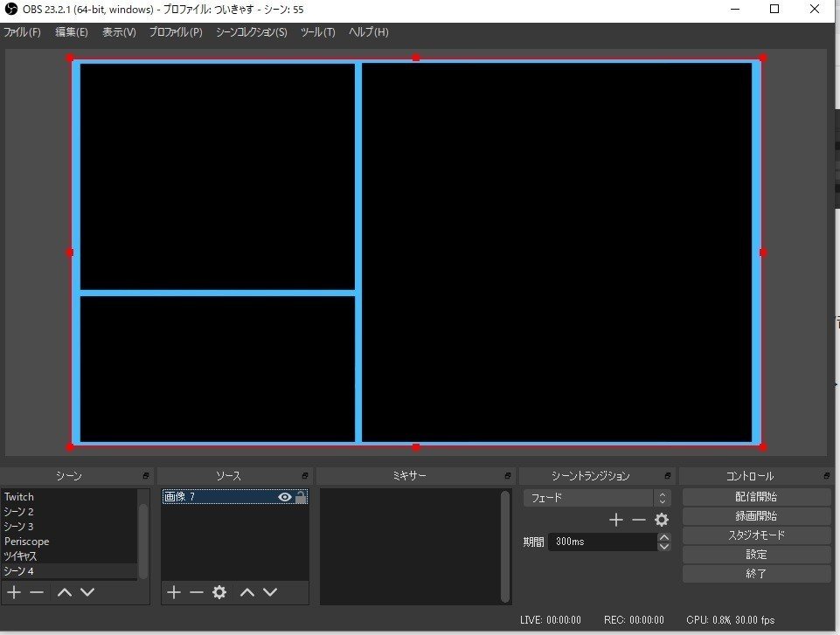Open the ヘルプ(H) menu
Screen dimensions: 840x635
coord(369,32)
